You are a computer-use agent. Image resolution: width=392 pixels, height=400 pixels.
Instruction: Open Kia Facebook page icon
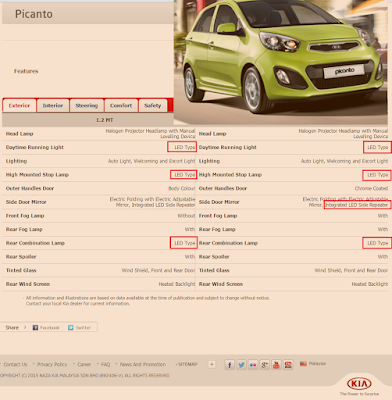[x=230, y=365]
